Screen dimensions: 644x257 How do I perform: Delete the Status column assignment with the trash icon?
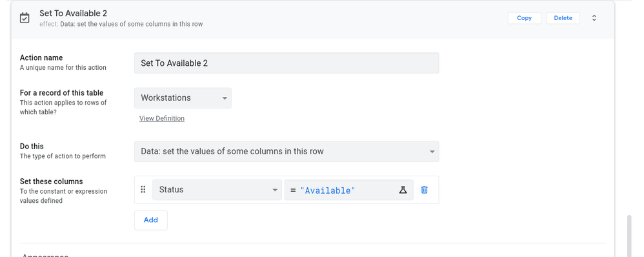(x=424, y=190)
